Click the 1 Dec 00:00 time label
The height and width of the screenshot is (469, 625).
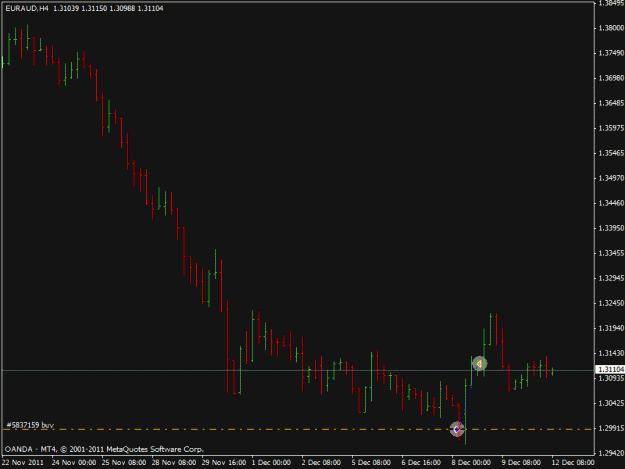pos(271,463)
